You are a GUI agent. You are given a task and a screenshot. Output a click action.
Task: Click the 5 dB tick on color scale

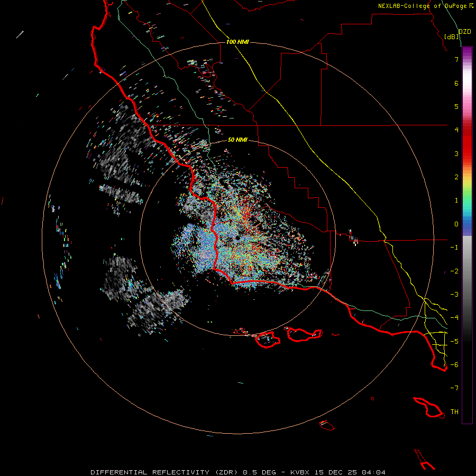pyautogui.click(x=456, y=106)
